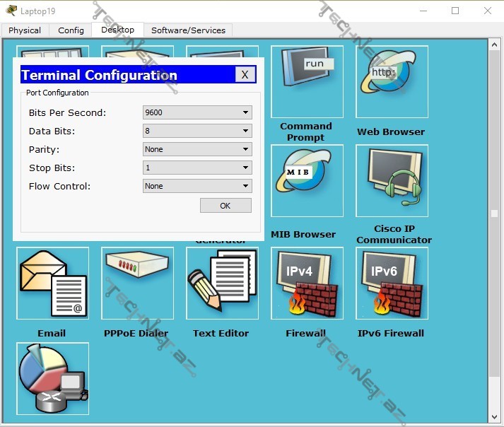Click OK in Terminal Configuration
This screenshot has height=427, width=504.
pyautogui.click(x=225, y=206)
